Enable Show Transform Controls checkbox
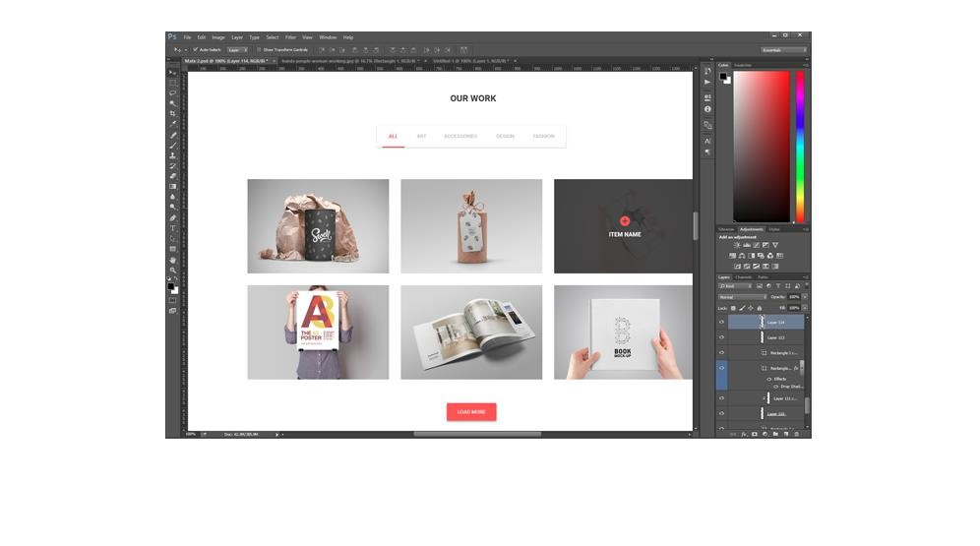This screenshot has height=546, width=980. 259,49
